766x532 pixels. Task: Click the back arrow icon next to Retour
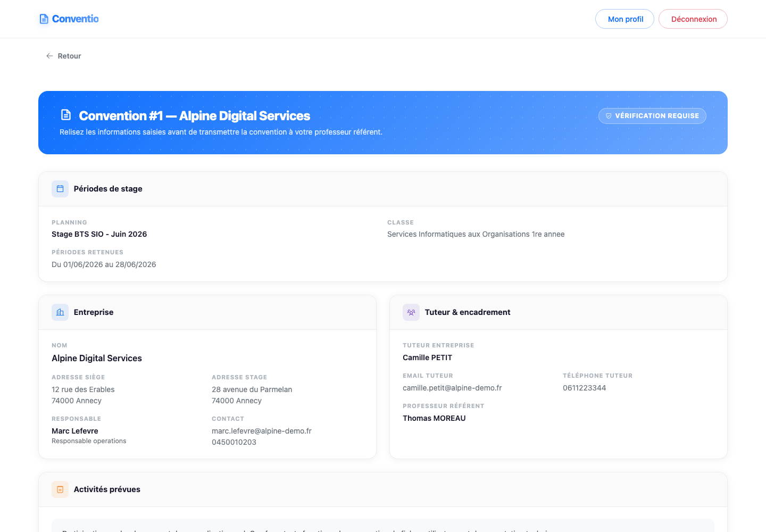(x=49, y=56)
